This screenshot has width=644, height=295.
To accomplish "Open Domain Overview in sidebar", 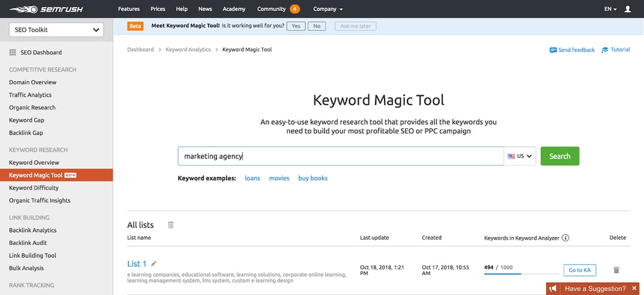I will point(33,82).
